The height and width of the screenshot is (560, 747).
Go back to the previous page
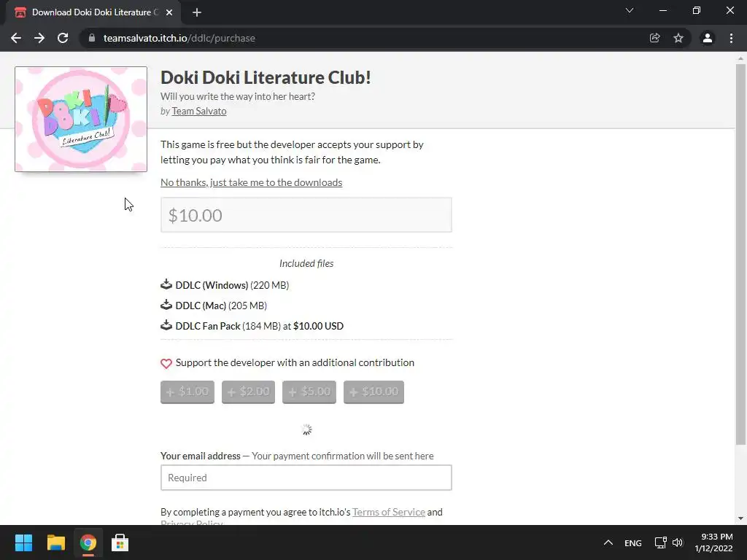16,38
